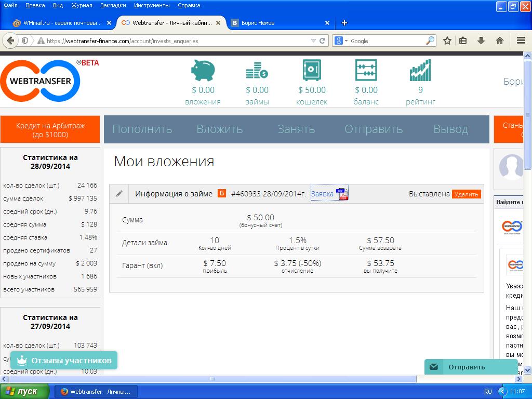Click the horizontal scrollbar thumb
The height and width of the screenshot is (399, 532).
tap(212, 379)
